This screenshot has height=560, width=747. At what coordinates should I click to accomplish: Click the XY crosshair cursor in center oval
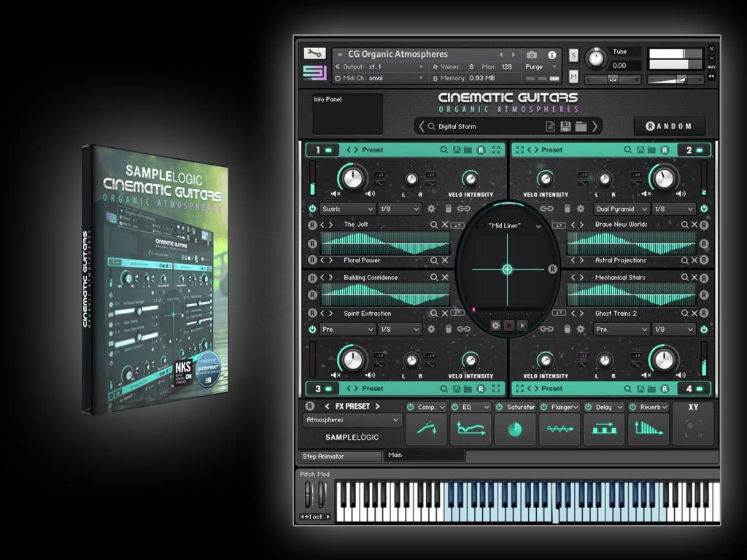[508, 270]
